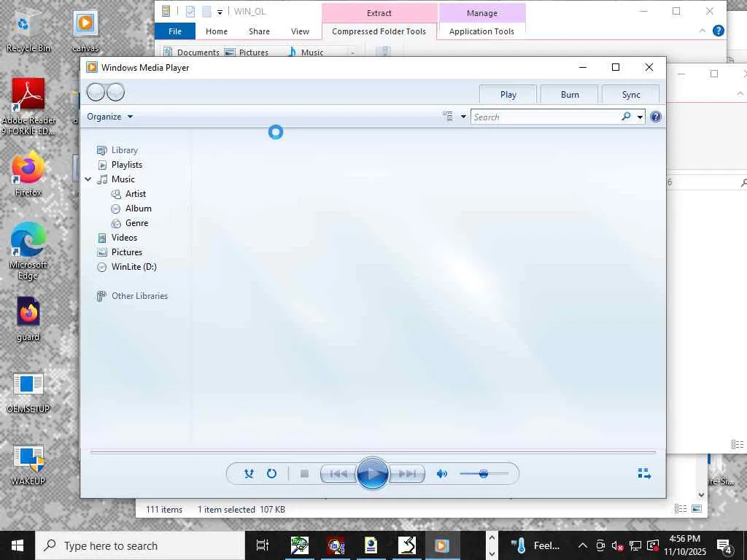The image size is (747, 560).
Task: Open the Play tab
Action: [x=508, y=94]
